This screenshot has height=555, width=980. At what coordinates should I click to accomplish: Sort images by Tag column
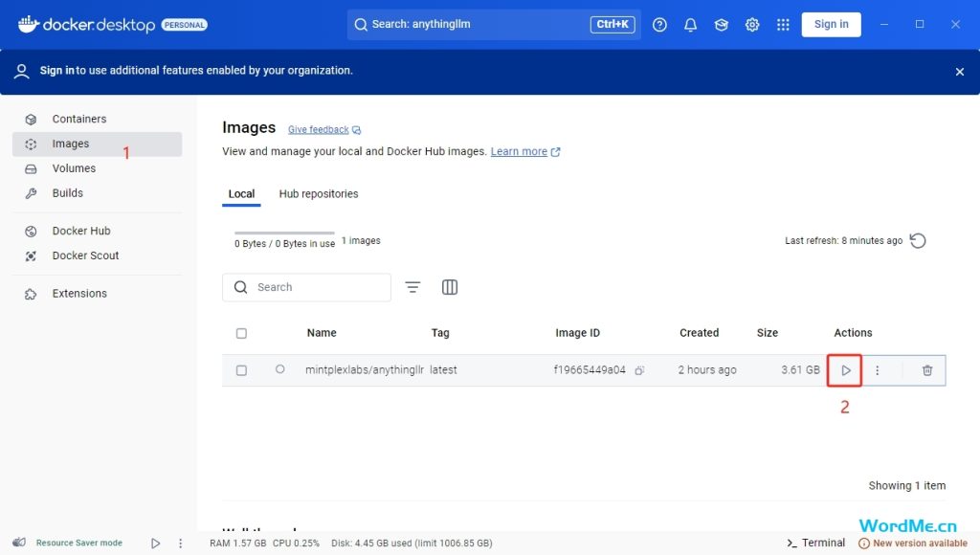(440, 333)
